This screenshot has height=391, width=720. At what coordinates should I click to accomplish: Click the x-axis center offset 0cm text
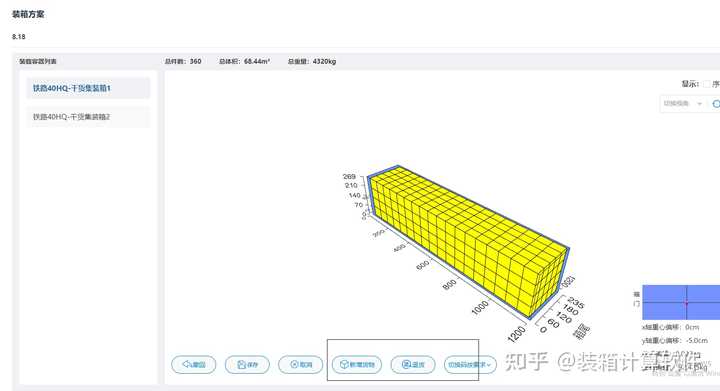[x=670, y=327]
